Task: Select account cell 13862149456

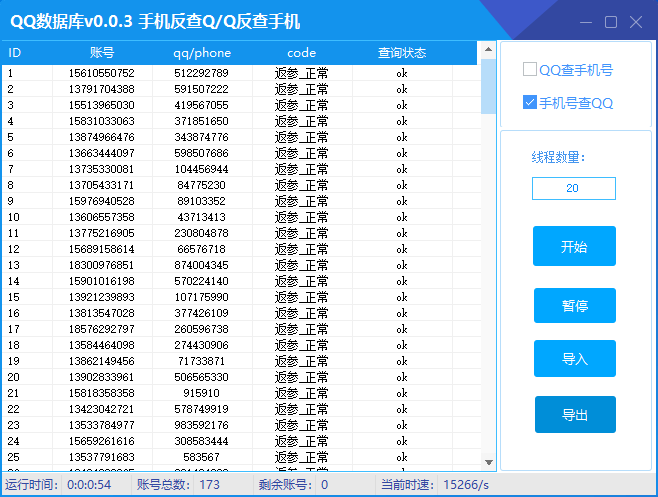Action: (102, 361)
